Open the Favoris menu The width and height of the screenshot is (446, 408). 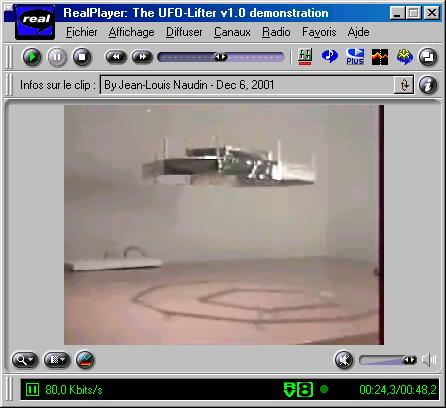click(319, 32)
